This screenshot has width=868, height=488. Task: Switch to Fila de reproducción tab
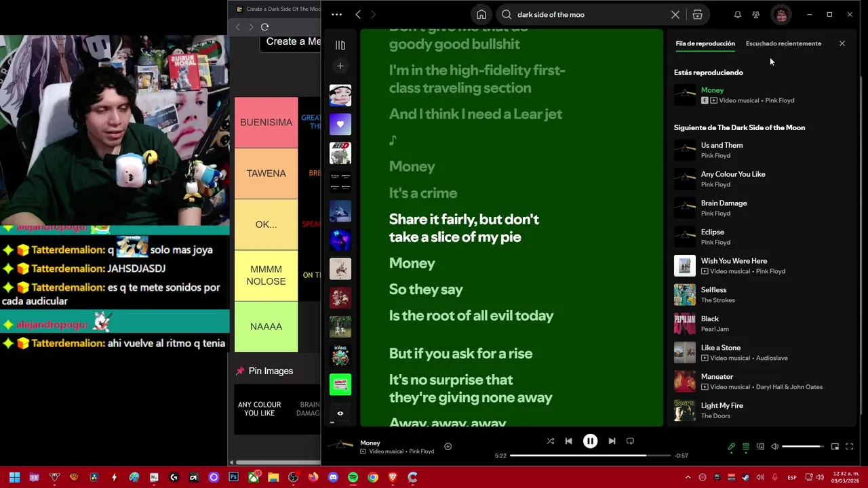[705, 43]
